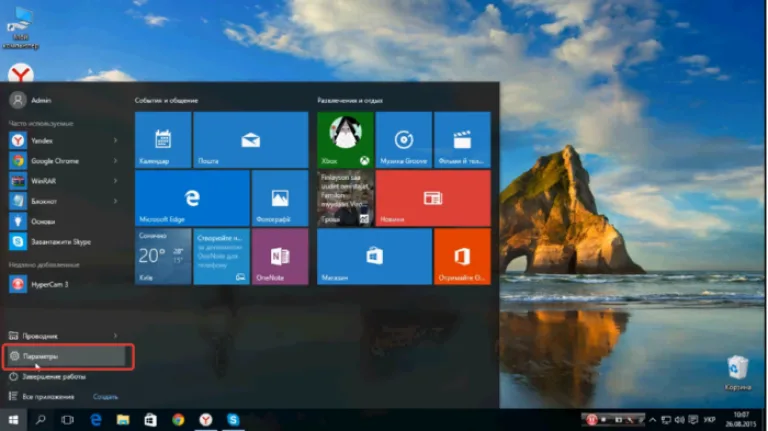Open the Groove Music tile
Screen dimensions: 768x431
[404, 140]
